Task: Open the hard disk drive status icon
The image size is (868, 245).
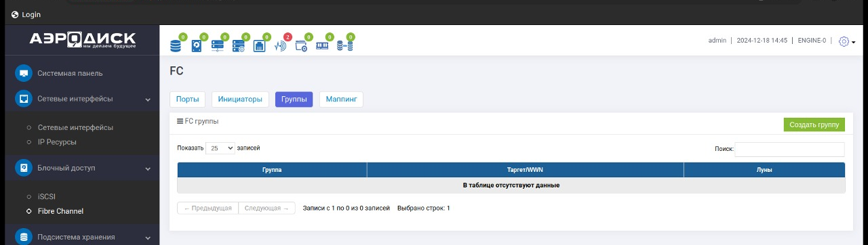Action: tap(197, 46)
